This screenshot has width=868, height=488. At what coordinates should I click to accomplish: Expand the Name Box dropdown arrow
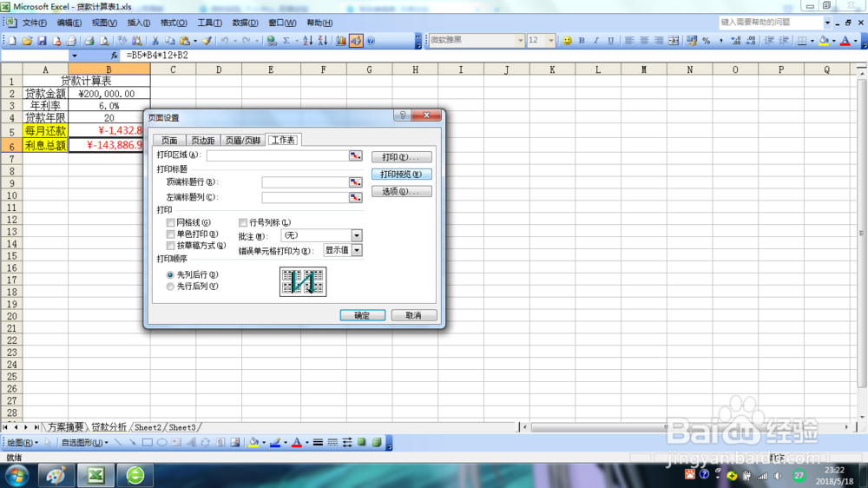tap(74, 56)
